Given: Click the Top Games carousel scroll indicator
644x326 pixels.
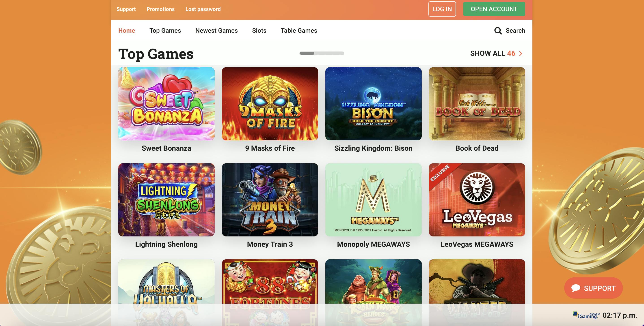Looking at the screenshot, I should point(322,53).
